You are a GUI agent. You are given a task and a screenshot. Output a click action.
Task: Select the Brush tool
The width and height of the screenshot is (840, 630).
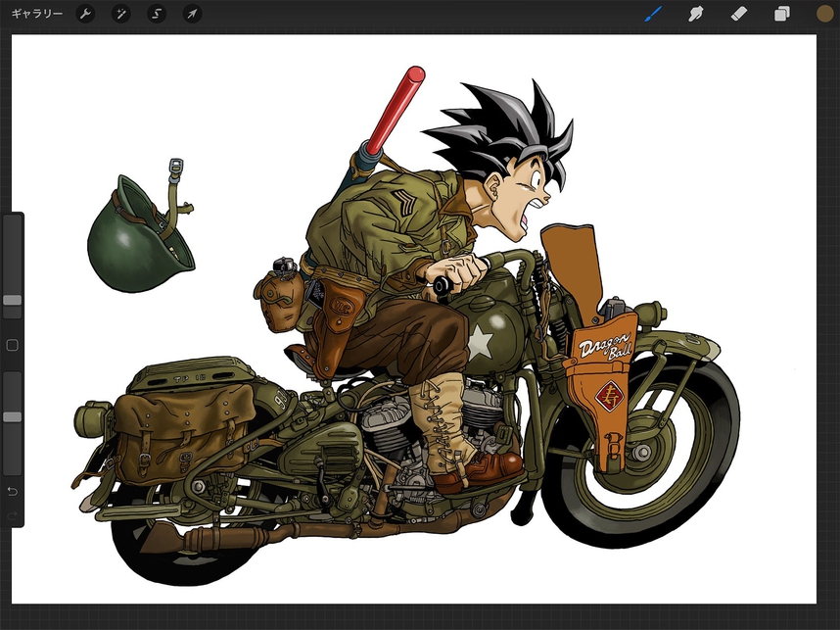click(x=654, y=14)
